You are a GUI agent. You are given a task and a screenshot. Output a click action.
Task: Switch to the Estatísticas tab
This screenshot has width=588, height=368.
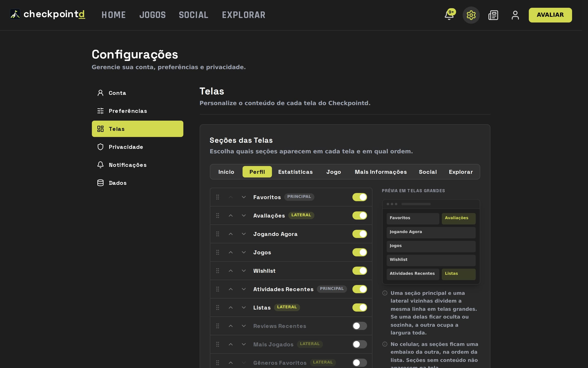pos(295,172)
